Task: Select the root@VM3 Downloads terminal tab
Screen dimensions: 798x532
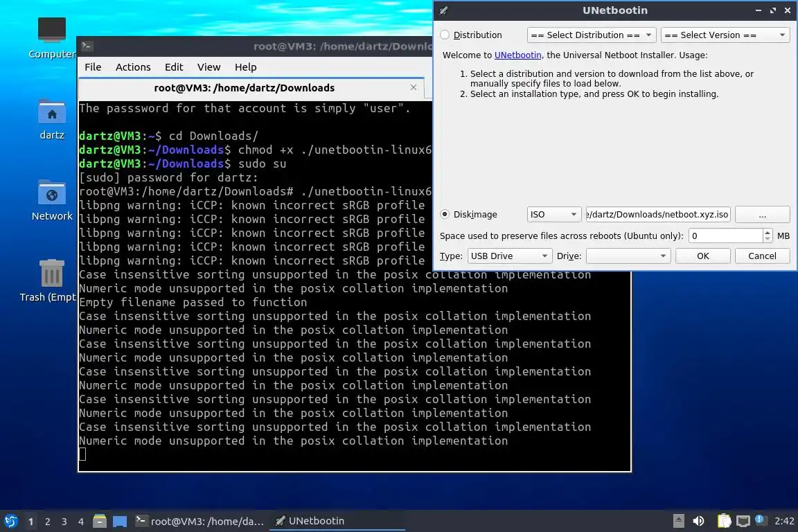Action: [x=245, y=88]
